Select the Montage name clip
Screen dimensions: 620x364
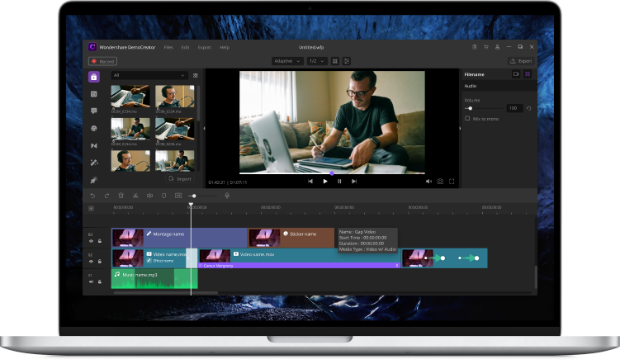pyautogui.click(x=179, y=238)
